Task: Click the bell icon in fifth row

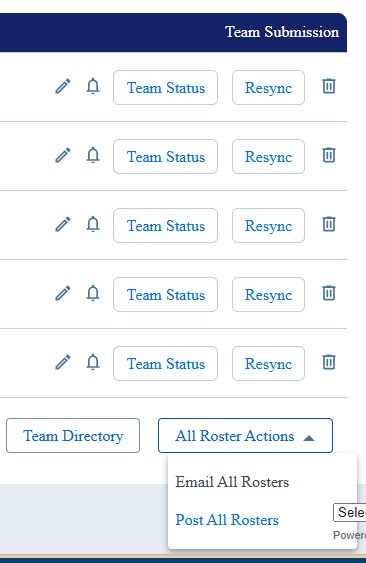Action: (93, 362)
